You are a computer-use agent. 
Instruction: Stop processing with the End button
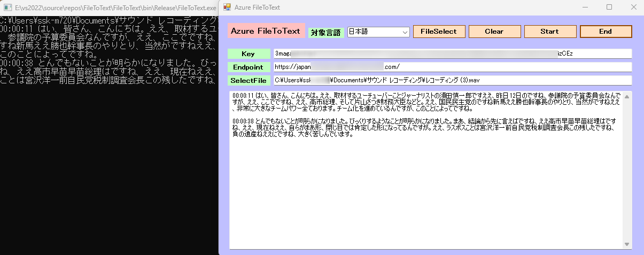click(606, 32)
